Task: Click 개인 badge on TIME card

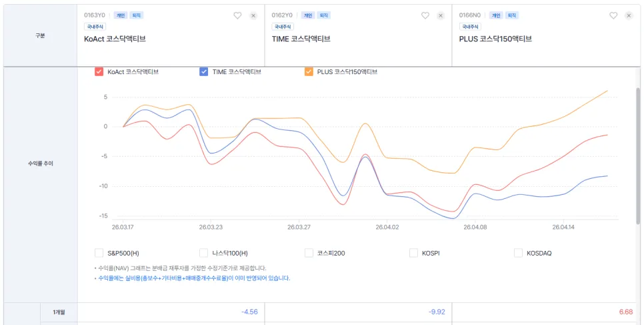Action: click(x=308, y=15)
